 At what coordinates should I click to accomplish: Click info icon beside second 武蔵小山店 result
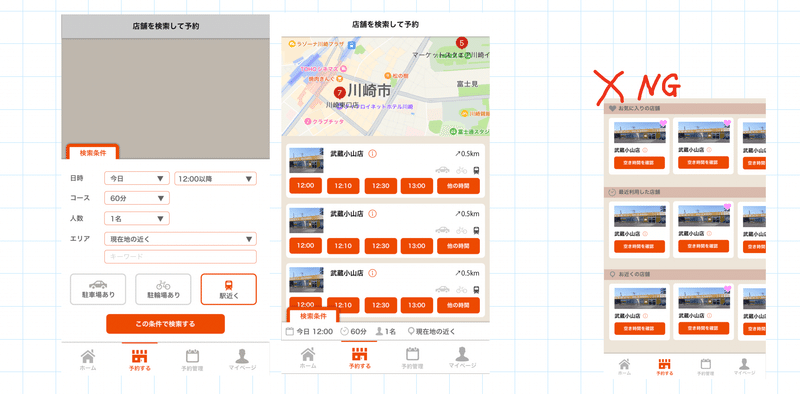[x=372, y=213]
